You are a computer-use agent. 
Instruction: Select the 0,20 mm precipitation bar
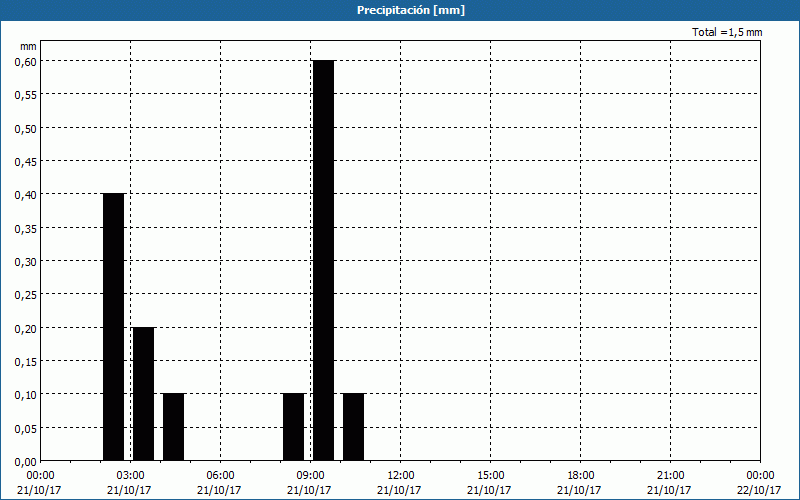pos(143,394)
